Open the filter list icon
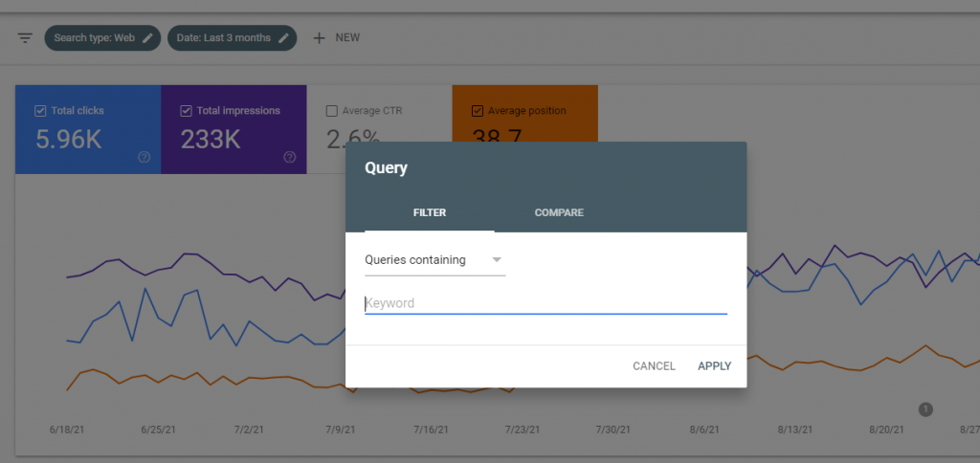The height and width of the screenshot is (463, 980). pyautogui.click(x=24, y=38)
